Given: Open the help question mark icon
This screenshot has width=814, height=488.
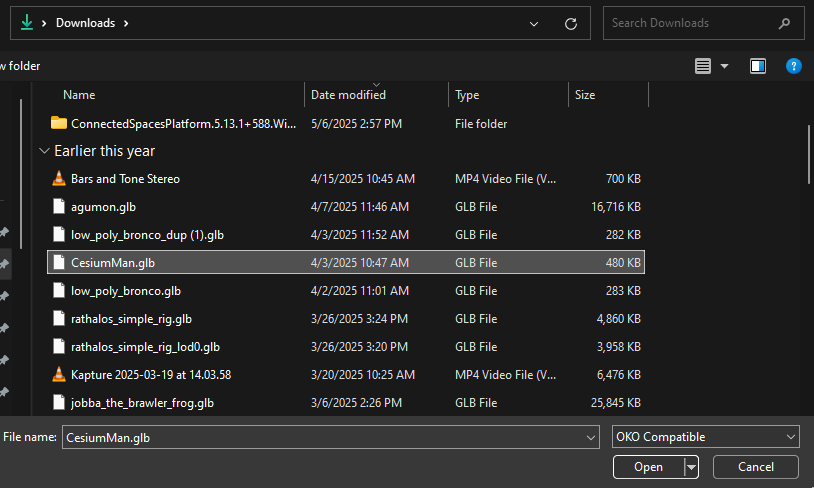Looking at the screenshot, I should [x=794, y=66].
